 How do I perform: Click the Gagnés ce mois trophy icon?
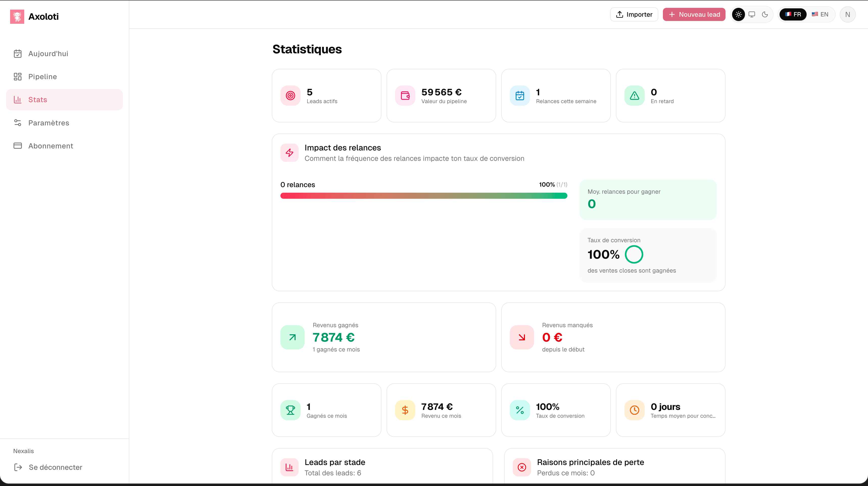[x=290, y=410]
